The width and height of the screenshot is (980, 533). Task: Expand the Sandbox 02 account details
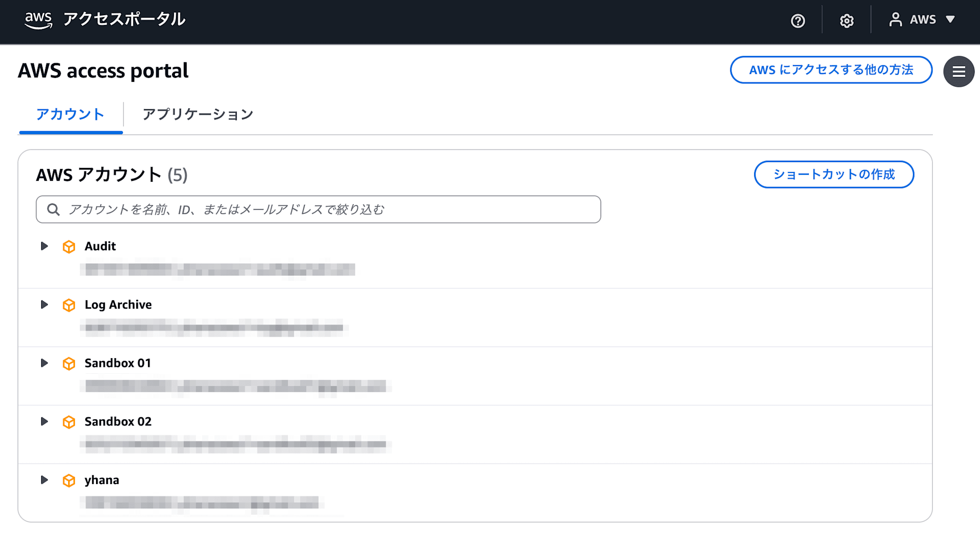click(x=44, y=422)
